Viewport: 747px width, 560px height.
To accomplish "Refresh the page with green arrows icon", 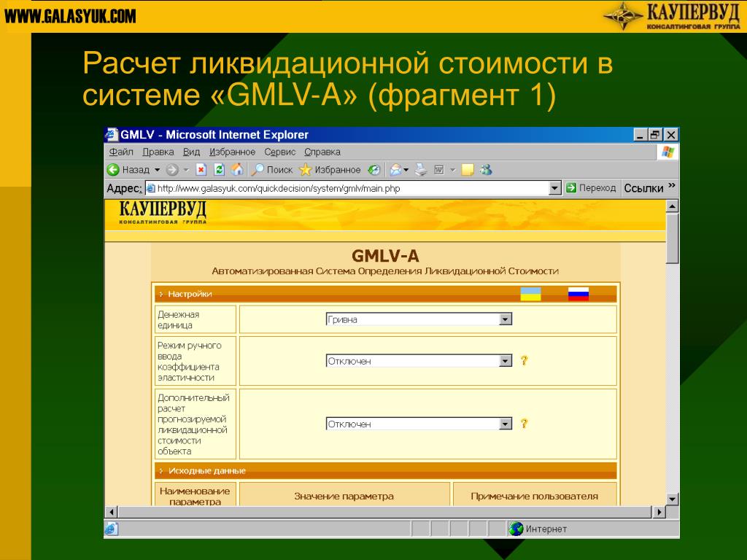I will pyautogui.click(x=219, y=169).
